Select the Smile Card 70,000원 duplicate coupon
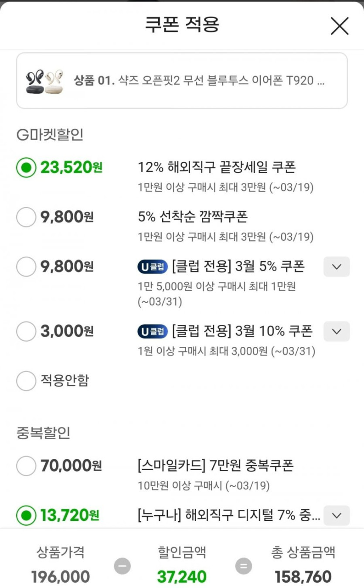Screen dimensions: 364x588 tap(26, 466)
